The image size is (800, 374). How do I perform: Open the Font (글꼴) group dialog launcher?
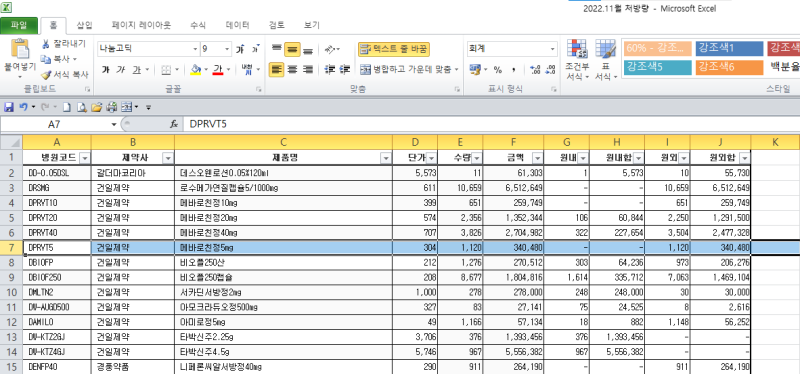click(x=259, y=89)
